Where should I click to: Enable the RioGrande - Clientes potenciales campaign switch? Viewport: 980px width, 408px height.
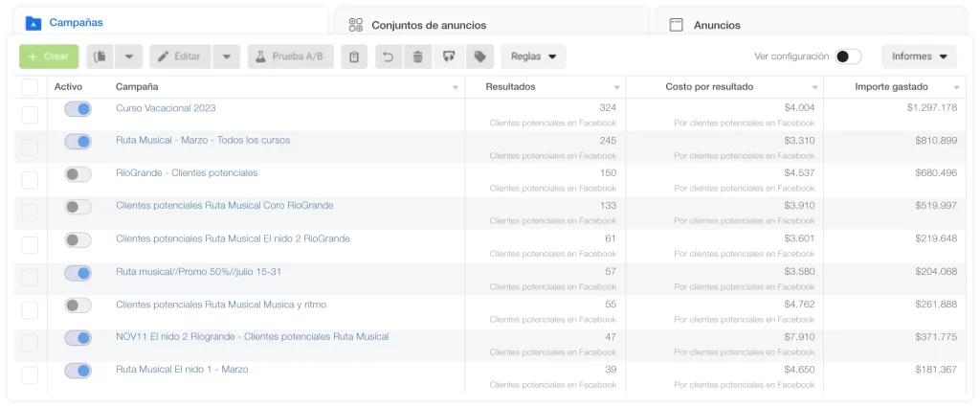tap(78, 174)
